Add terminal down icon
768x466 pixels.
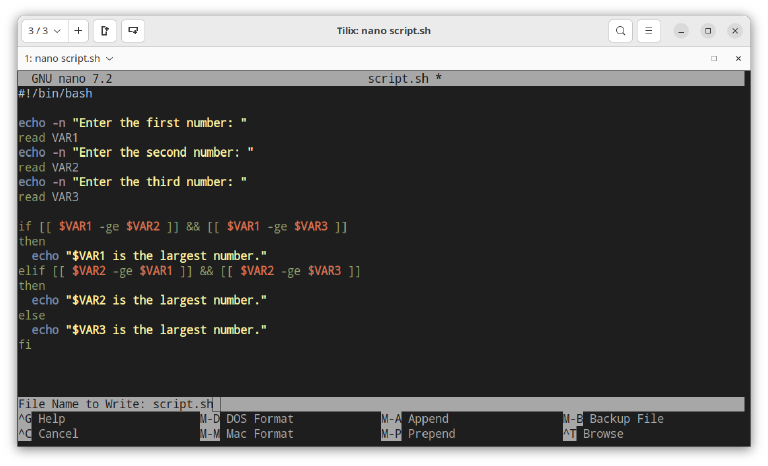pyautogui.click(x=133, y=31)
